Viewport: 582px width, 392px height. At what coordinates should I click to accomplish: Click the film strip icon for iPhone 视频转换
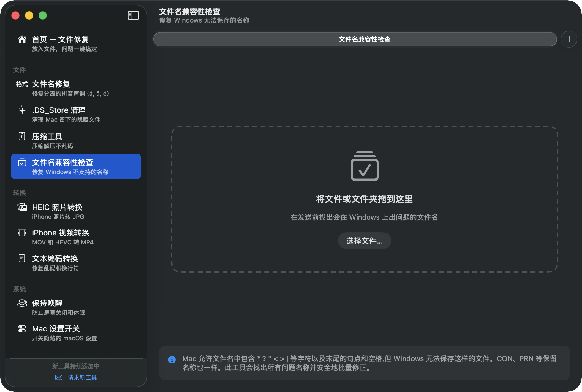22,233
